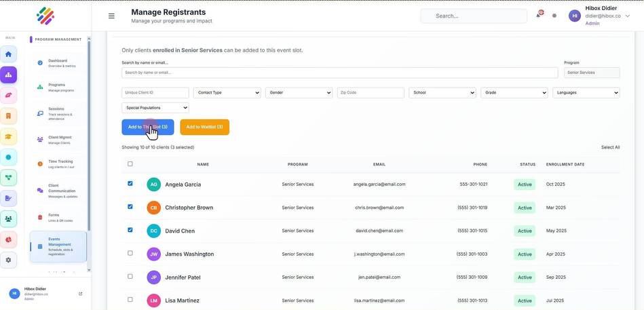The image size is (644, 310).
Task: Open the Special Populations dropdown
Action: pos(155,108)
